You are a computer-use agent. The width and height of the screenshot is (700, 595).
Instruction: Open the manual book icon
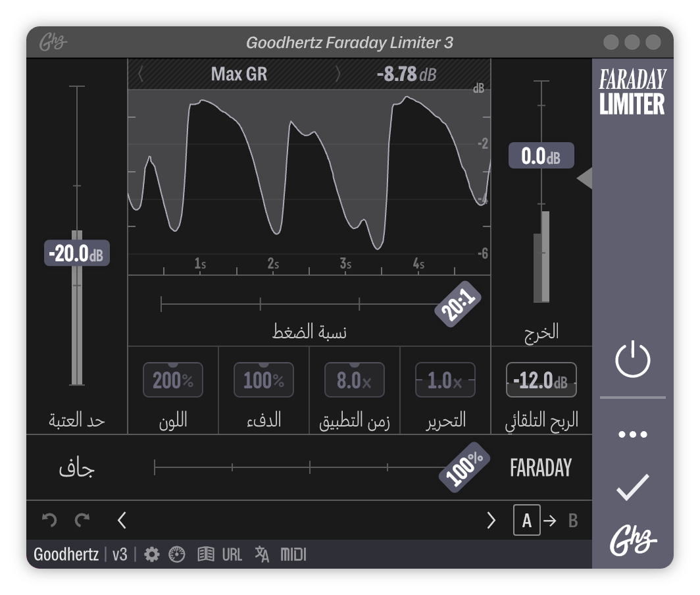pyautogui.click(x=206, y=555)
